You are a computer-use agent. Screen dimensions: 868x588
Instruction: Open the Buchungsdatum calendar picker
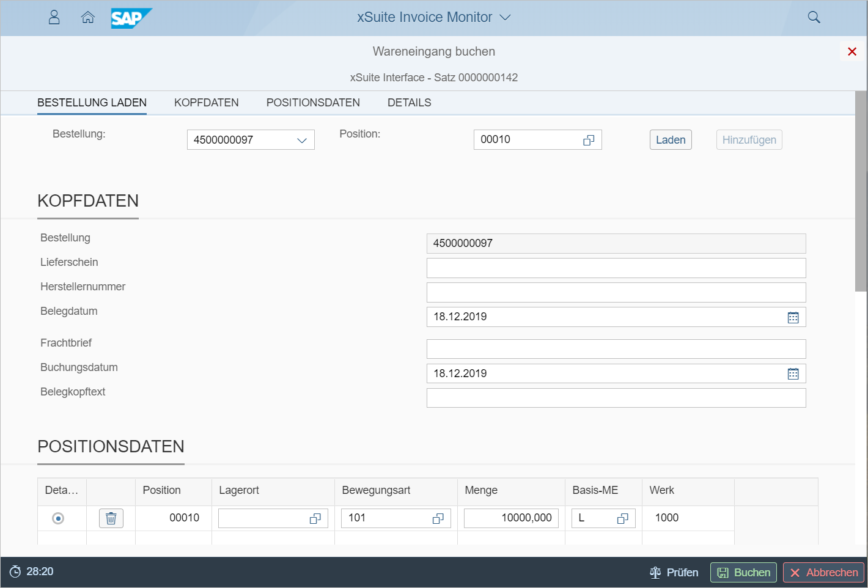pos(793,374)
